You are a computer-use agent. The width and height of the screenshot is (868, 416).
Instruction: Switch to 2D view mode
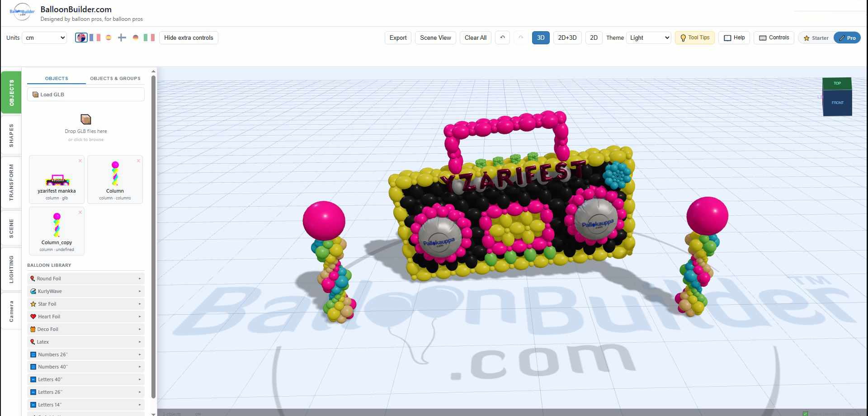pyautogui.click(x=594, y=38)
